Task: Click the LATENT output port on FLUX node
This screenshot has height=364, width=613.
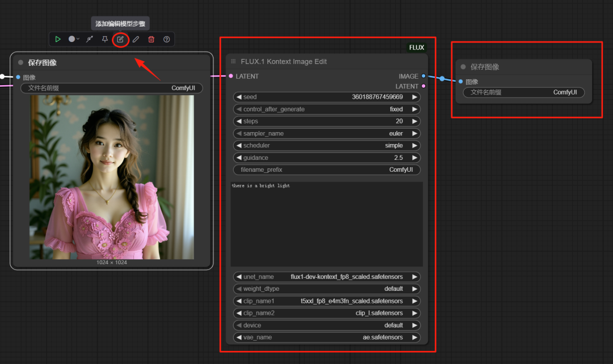Action: tap(423, 86)
